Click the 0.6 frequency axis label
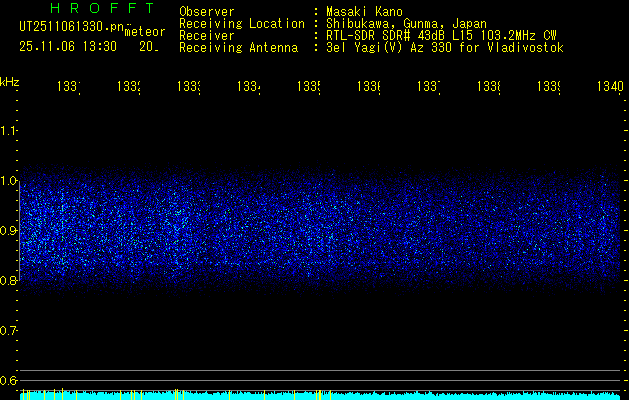 (x=9, y=380)
